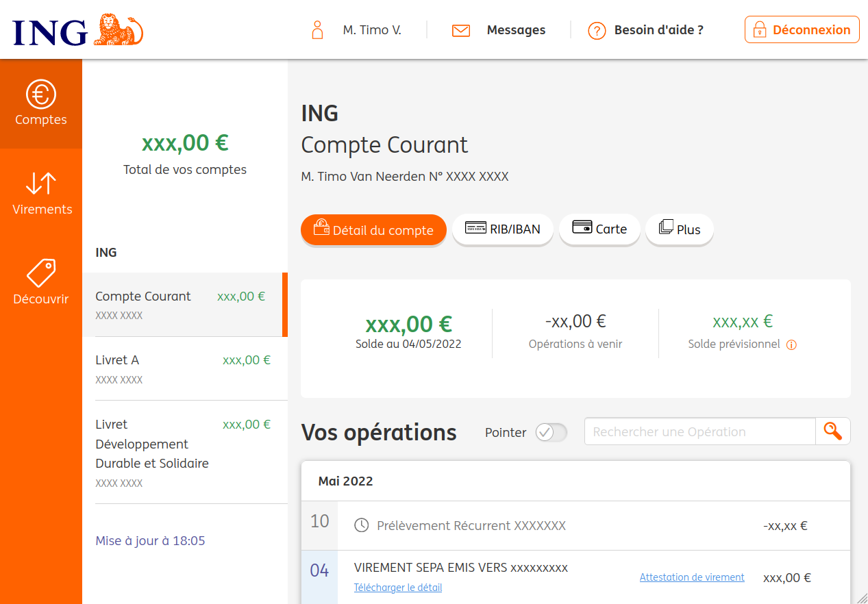Select the Livret A account
868x604 pixels.
[185, 368]
